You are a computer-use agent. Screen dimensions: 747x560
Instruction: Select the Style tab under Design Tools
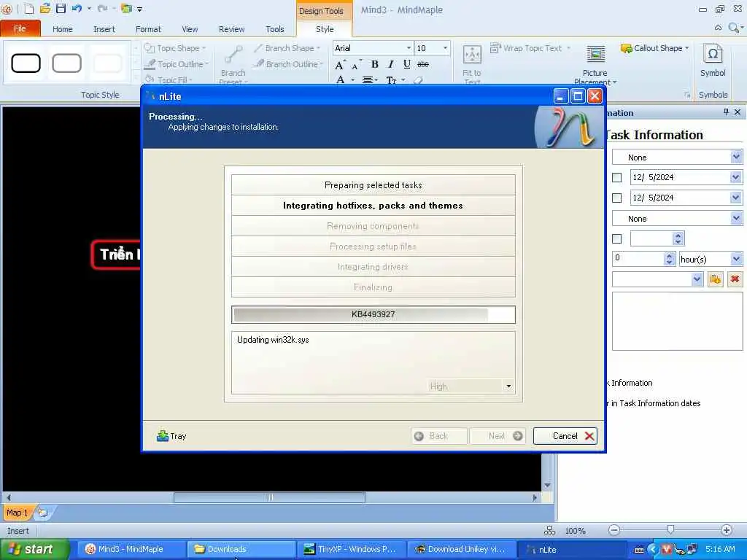(x=325, y=29)
